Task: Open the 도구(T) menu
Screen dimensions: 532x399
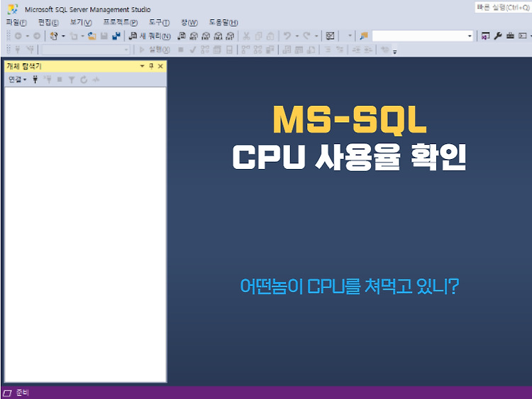Action: point(159,23)
